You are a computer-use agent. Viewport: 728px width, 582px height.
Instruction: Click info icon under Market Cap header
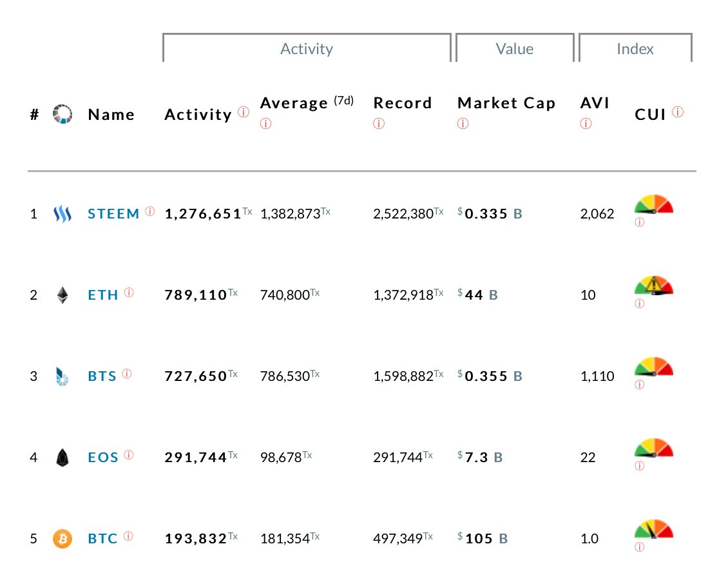click(463, 124)
